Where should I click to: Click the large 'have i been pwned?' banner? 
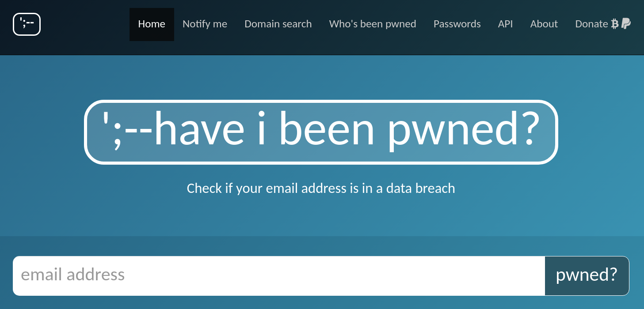coord(321,132)
